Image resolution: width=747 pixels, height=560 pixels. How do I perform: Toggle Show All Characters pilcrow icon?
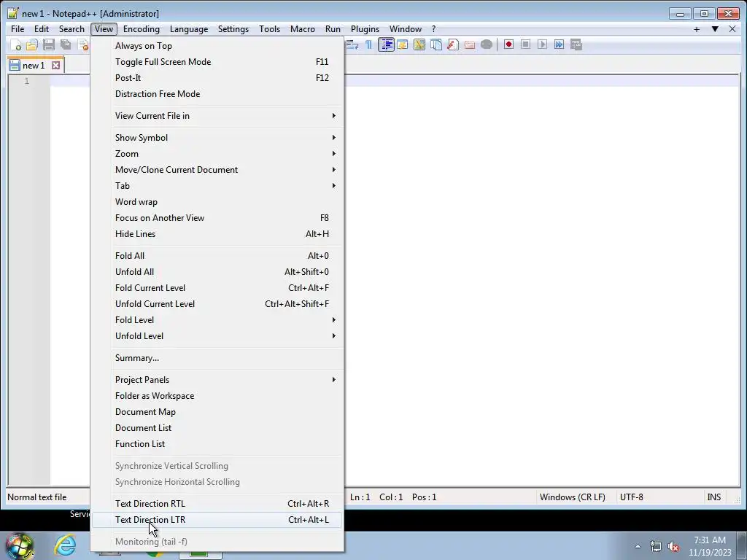pos(368,44)
